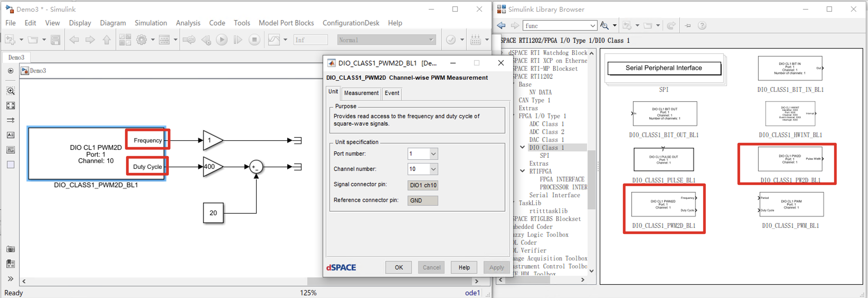The height and width of the screenshot is (298, 868).
Task: Click the Back navigation arrow in Simulink toolbar
Action: [74, 40]
